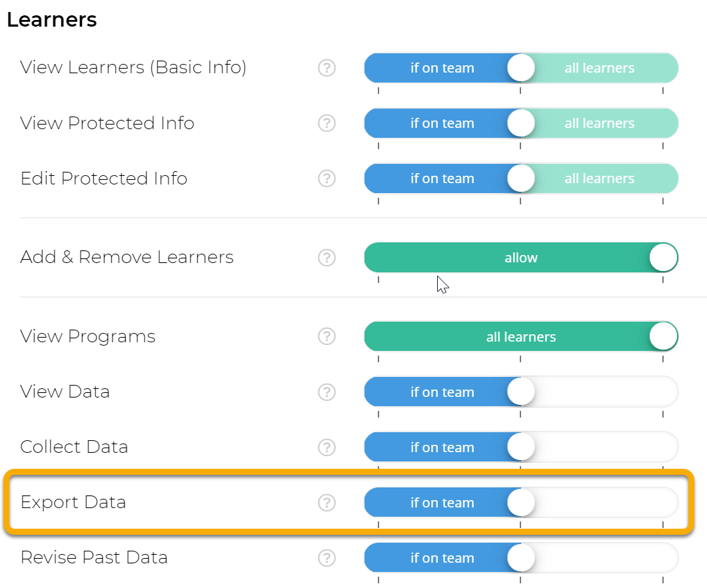This screenshot has height=588, width=707.
Task: Change the View Programs permission toggle
Action: [x=521, y=337]
